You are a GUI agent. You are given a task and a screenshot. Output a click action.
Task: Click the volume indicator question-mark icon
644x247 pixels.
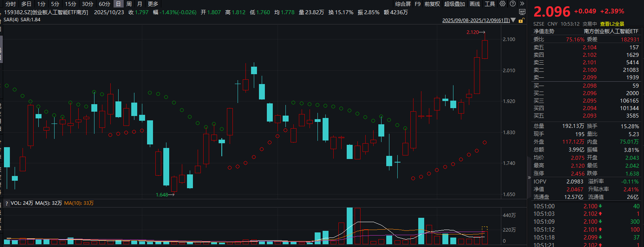click(x=6, y=203)
